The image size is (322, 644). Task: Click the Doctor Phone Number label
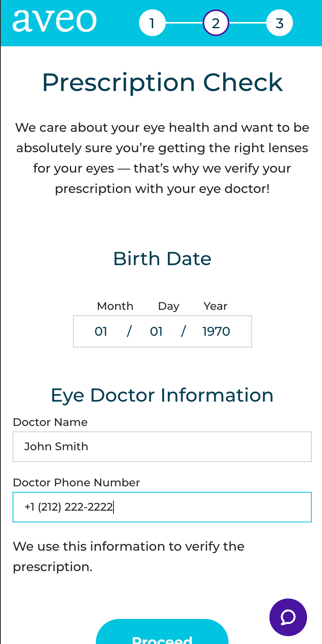tap(77, 482)
